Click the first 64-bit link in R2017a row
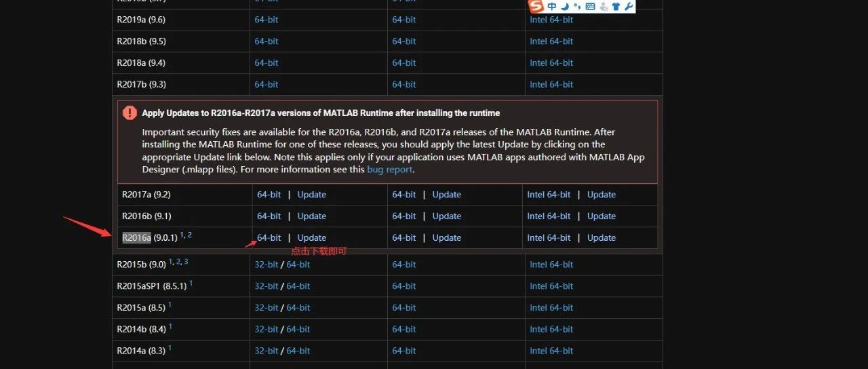 pyautogui.click(x=269, y=194)
